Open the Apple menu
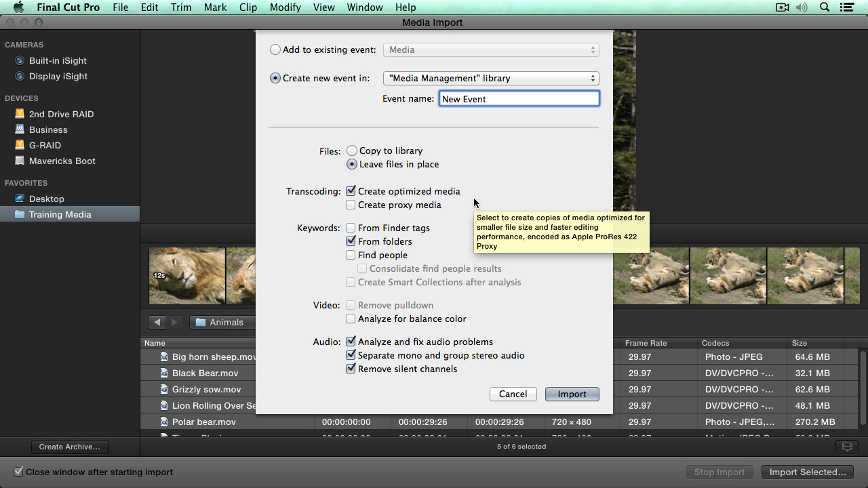 18,7
